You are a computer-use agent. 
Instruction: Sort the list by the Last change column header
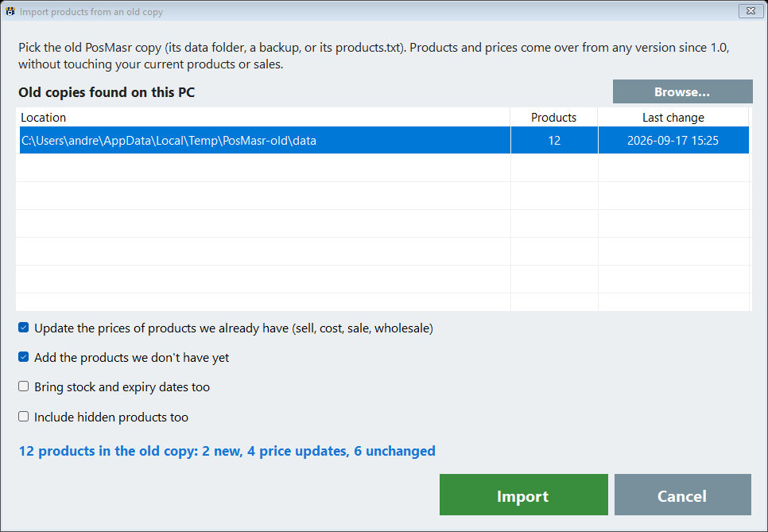click(673, 118)
